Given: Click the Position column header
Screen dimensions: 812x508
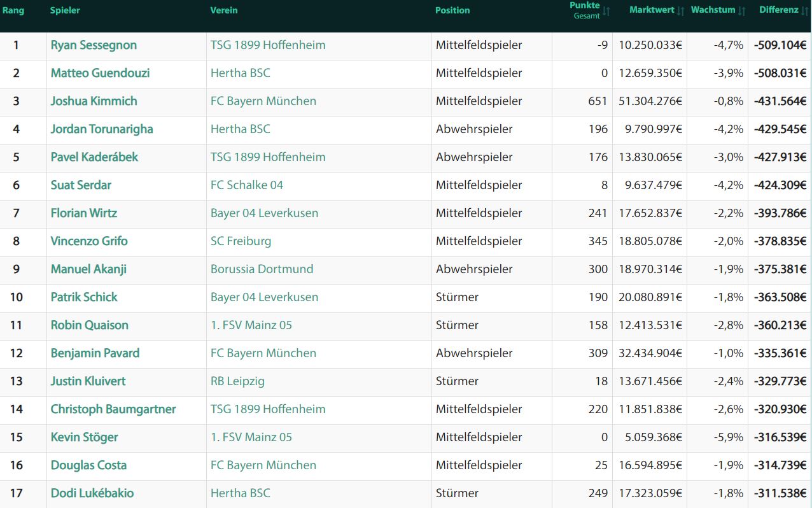Looking at the screenshot, I should [452, 10].
